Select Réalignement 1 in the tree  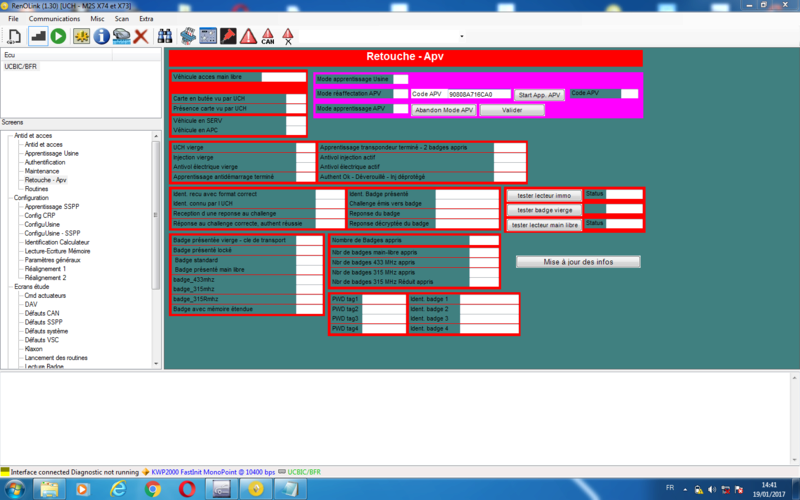(45, 269)
